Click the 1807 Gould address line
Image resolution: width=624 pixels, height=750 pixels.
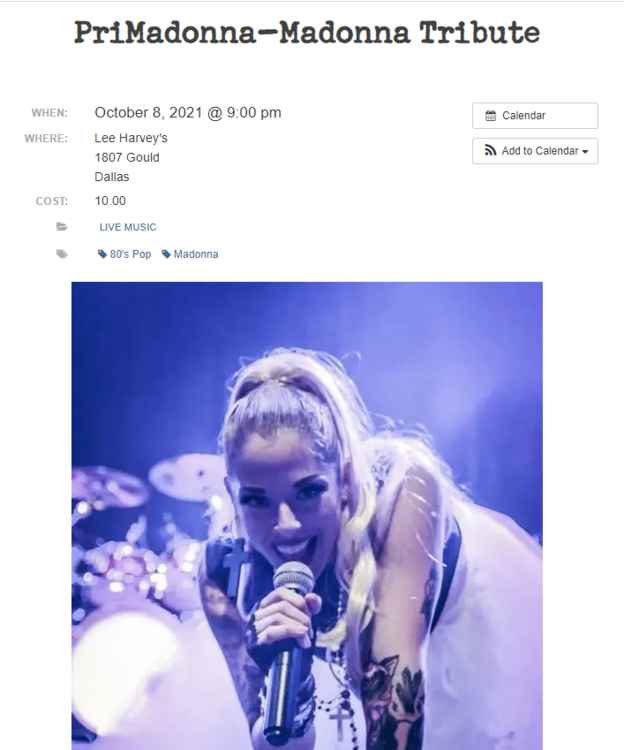(x=127, y=157)
